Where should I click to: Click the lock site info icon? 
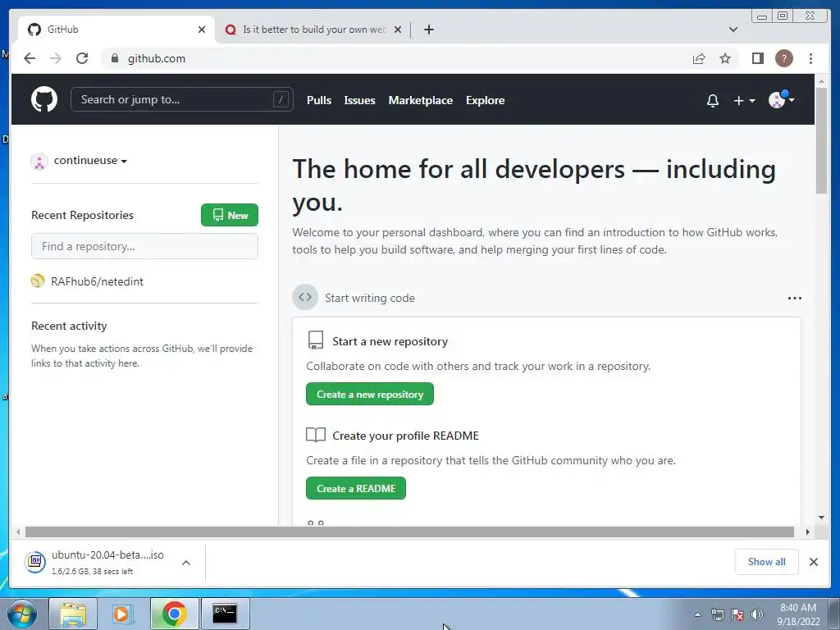(114, 58)
